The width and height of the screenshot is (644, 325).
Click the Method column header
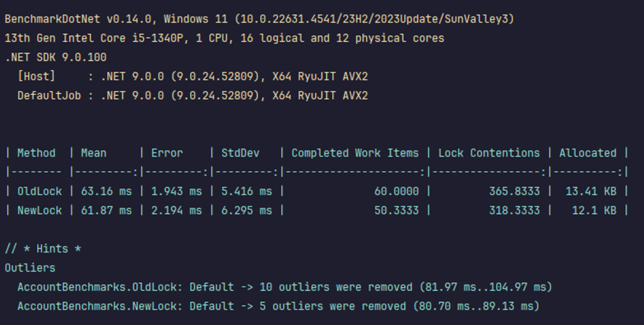36,153
